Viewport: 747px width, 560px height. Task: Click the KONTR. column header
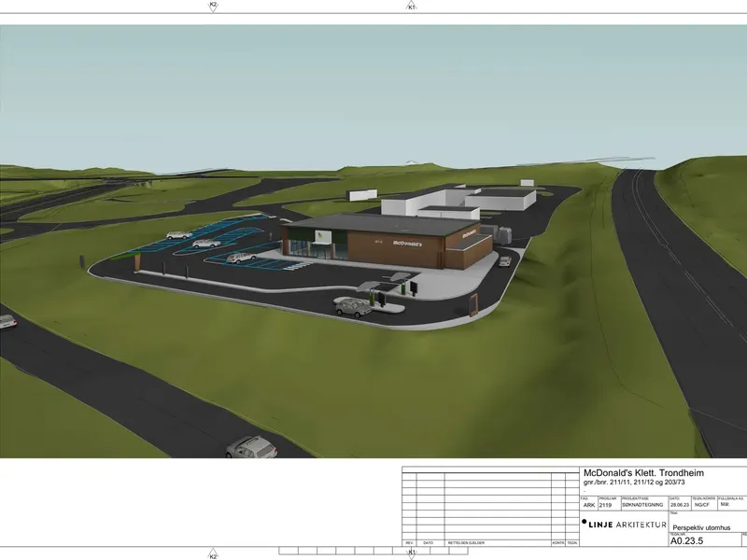tap(558, 543)
